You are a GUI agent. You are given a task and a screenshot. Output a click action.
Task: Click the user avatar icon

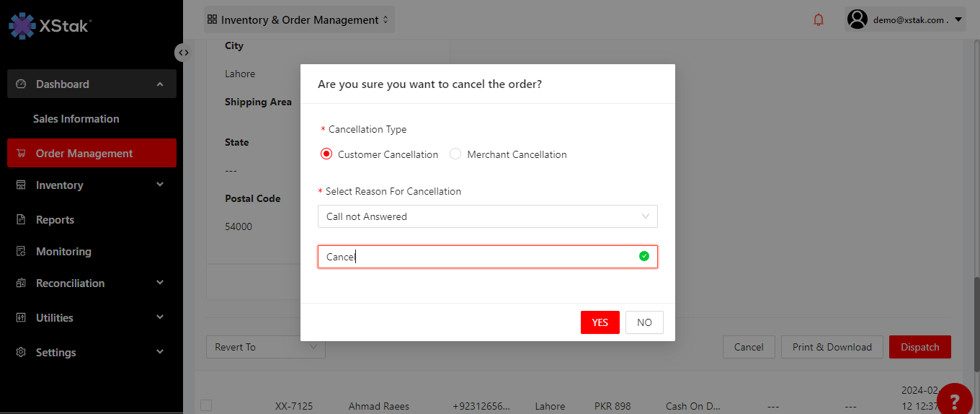tap(857, 19)
